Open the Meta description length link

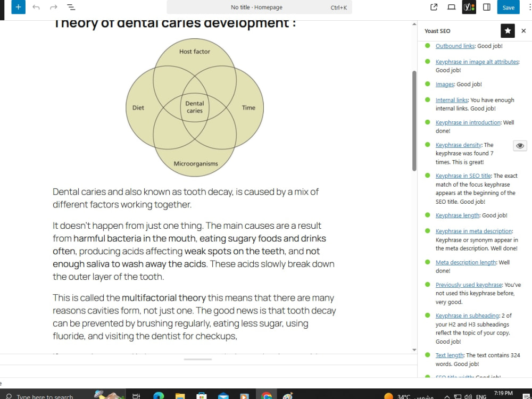click(x=466, y=262)
